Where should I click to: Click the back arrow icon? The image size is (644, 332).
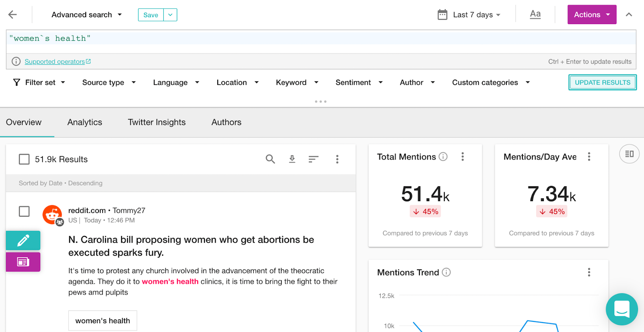12,15
